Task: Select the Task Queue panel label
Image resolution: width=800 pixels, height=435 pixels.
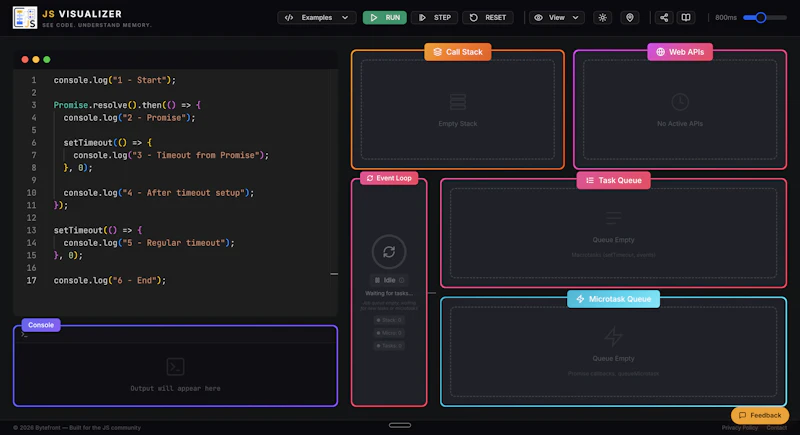Action: coord(614,181)
